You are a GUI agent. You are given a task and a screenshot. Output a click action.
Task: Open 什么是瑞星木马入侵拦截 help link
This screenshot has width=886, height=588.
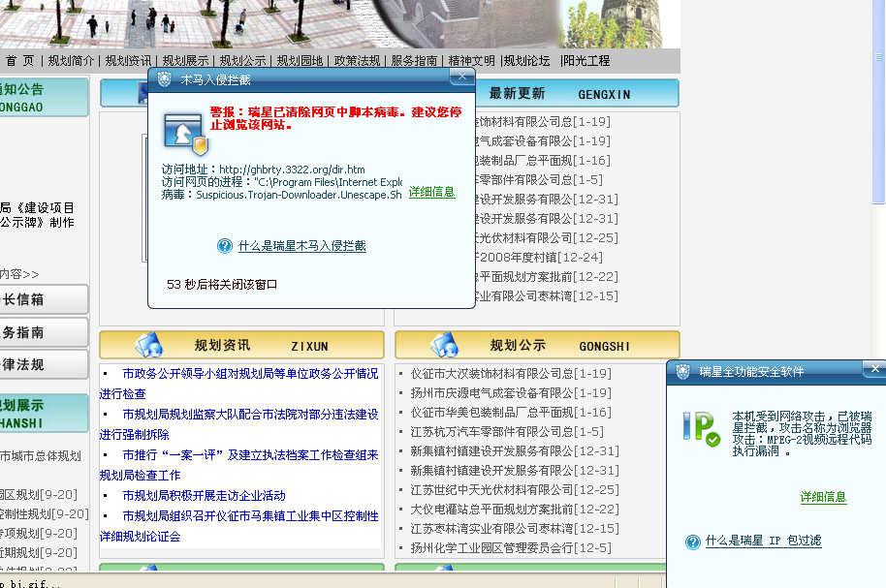pyautogui.click(x=302, y=246)
